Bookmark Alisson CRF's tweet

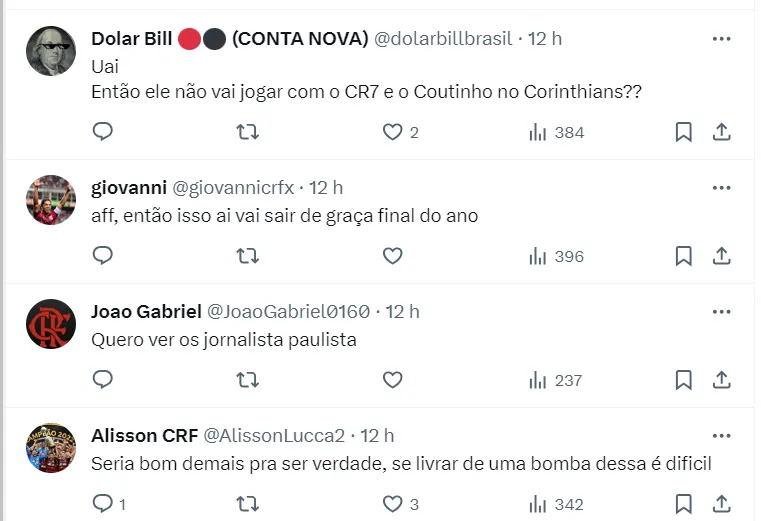[x=683, y=504]
